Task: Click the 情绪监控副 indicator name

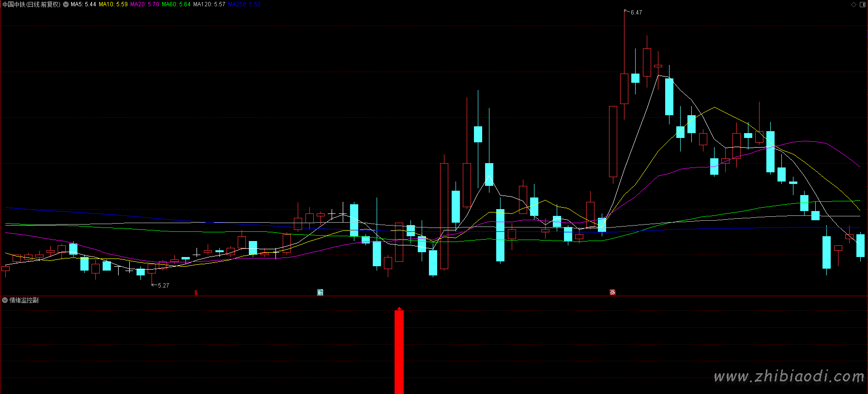Action: click(24, 300)
